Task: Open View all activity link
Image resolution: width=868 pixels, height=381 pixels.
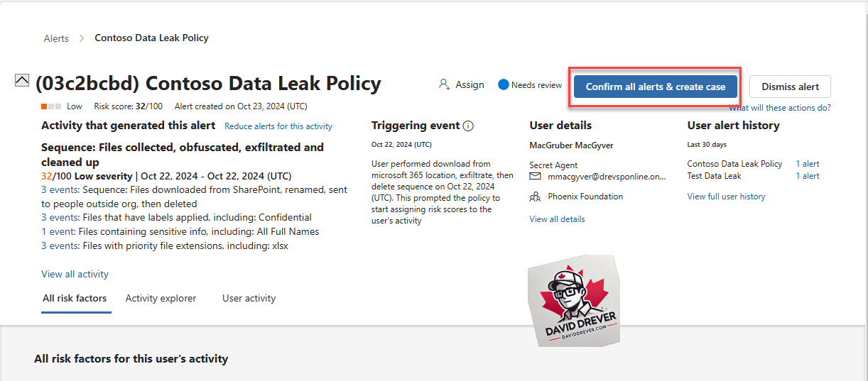Action: (x=75, y=274)
